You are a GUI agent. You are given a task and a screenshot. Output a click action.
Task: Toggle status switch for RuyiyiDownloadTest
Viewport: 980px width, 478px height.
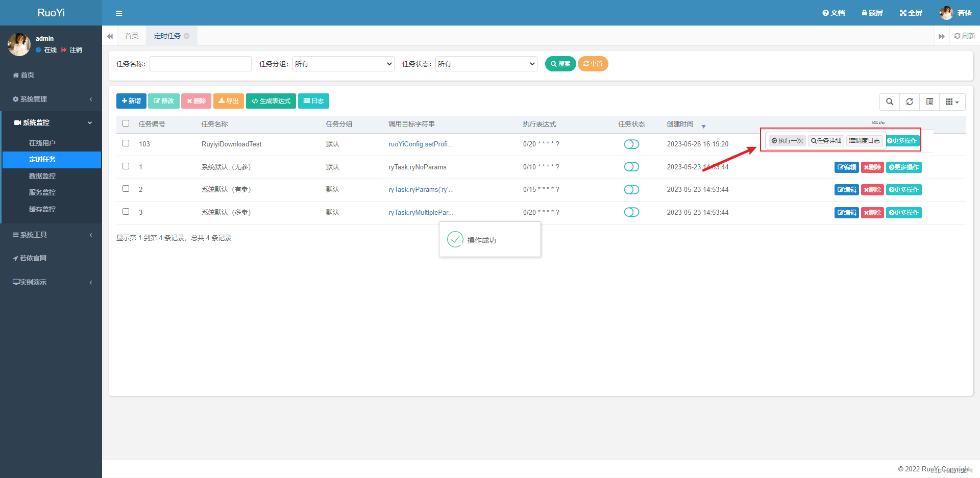[631, 144]
